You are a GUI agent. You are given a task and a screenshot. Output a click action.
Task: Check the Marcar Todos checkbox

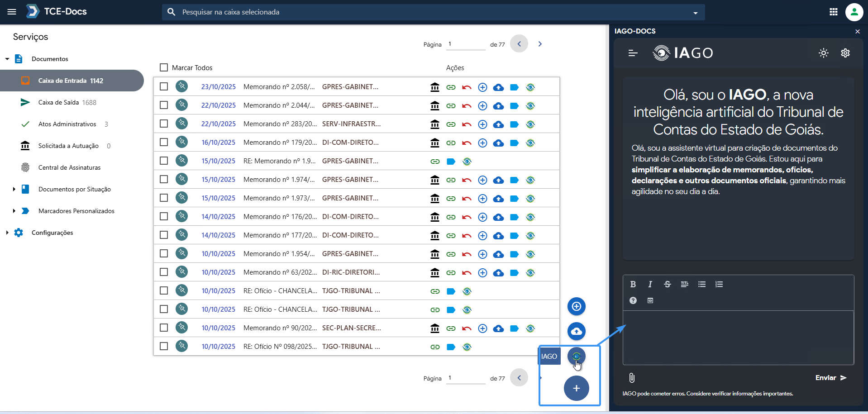tap(164, 67)
